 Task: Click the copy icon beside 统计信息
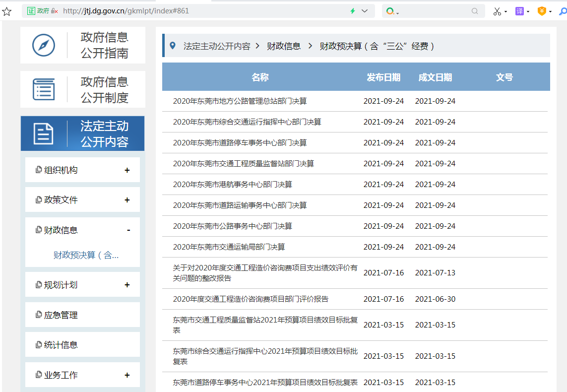point(38,345)
